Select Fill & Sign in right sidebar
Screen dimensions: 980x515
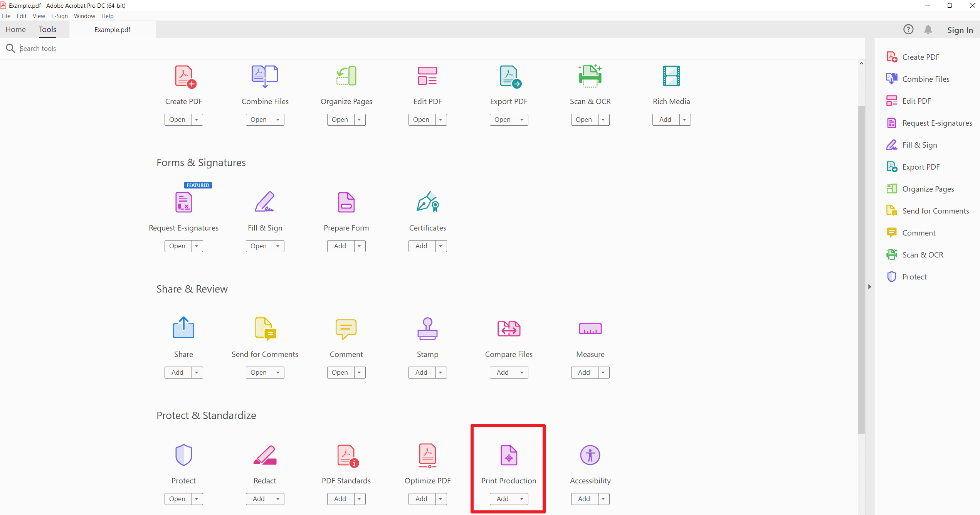click(912, 145)
